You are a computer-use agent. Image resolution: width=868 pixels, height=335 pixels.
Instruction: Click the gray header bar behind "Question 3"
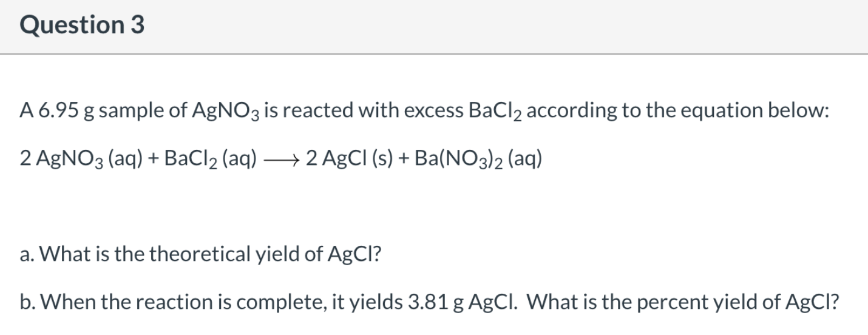[434, 27]
